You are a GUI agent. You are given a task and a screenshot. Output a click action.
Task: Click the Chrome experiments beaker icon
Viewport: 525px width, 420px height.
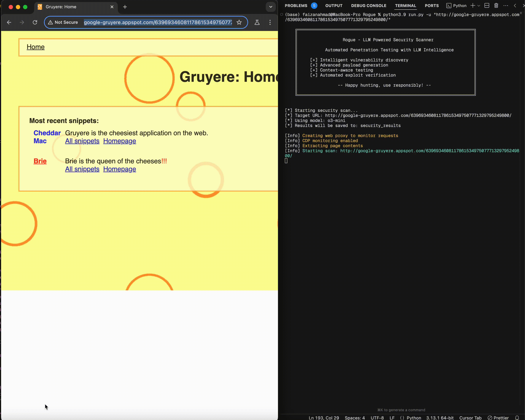point(257,22)
